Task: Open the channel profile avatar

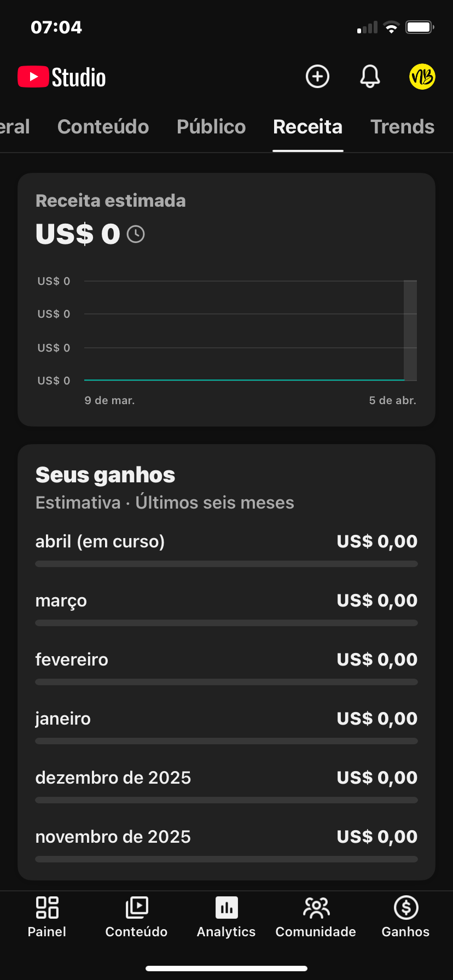Action: coord(422,77)
